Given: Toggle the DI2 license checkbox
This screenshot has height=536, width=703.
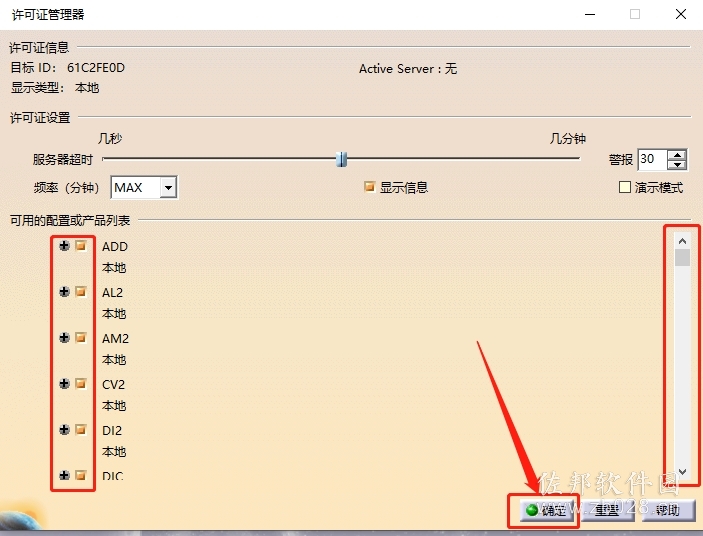Looking at the screenshot, I should [81, 430].
